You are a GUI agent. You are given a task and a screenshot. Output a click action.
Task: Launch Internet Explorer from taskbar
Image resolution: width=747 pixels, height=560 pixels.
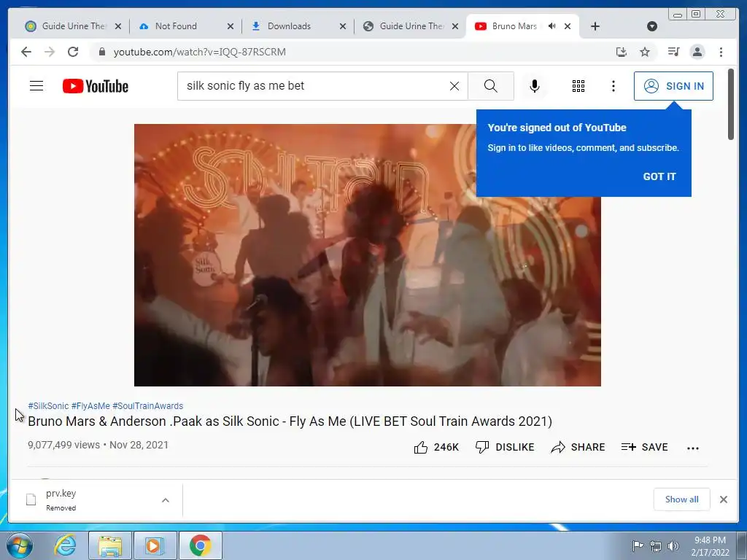tap(65, 545)
